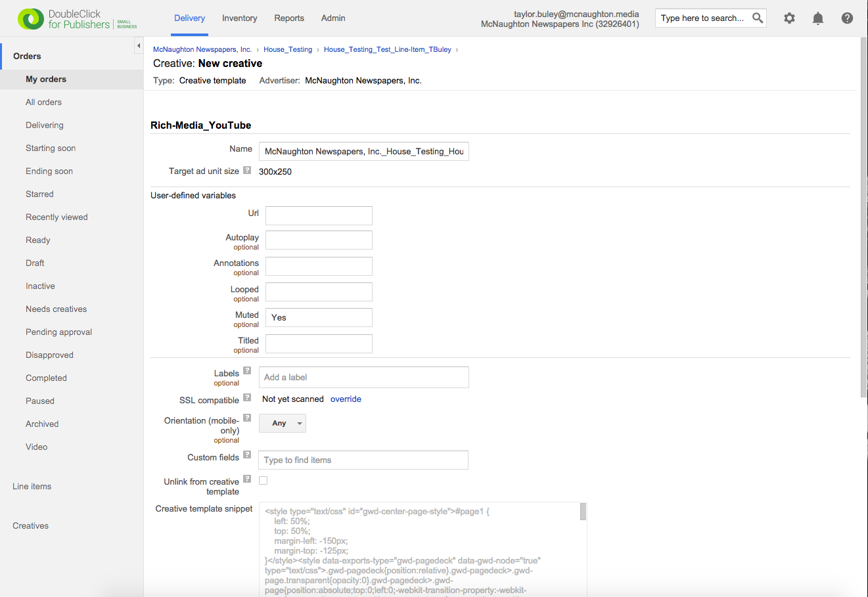Open the notifications bell icon
Viewport: 868px width, 597px height.
(818, 18)
